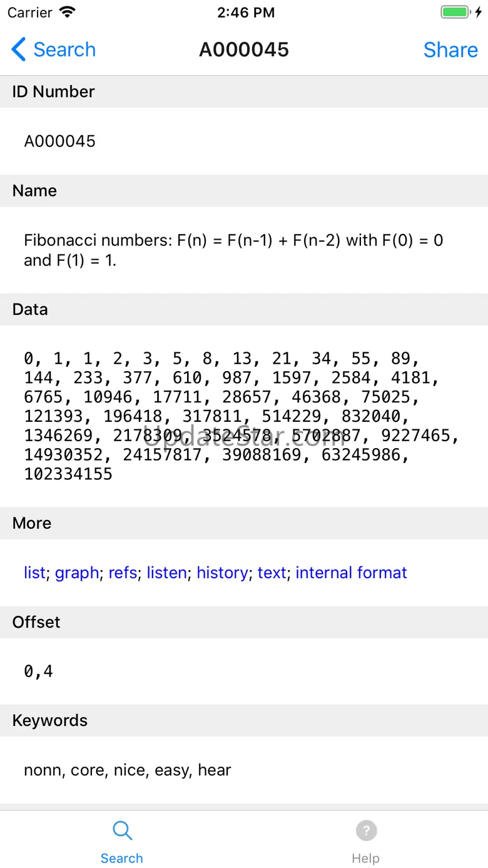Open the "graph" link
Viewport: 488px width, 868px height.
[x=77, y=573]
